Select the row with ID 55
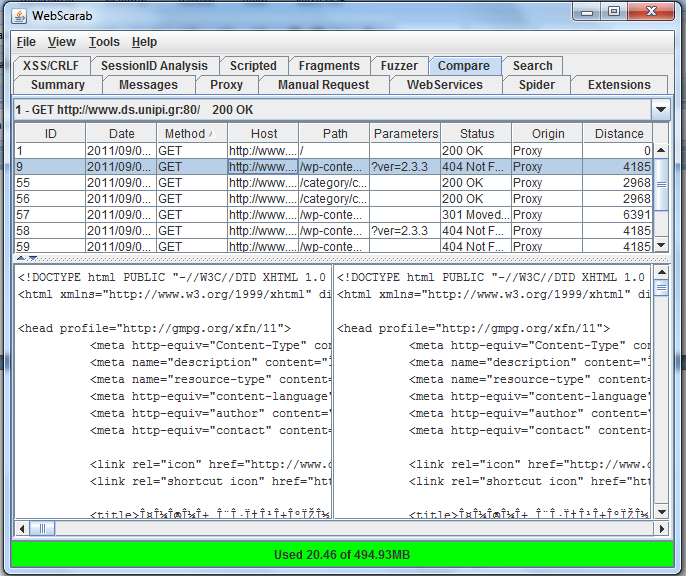 [x=334, y=183]
